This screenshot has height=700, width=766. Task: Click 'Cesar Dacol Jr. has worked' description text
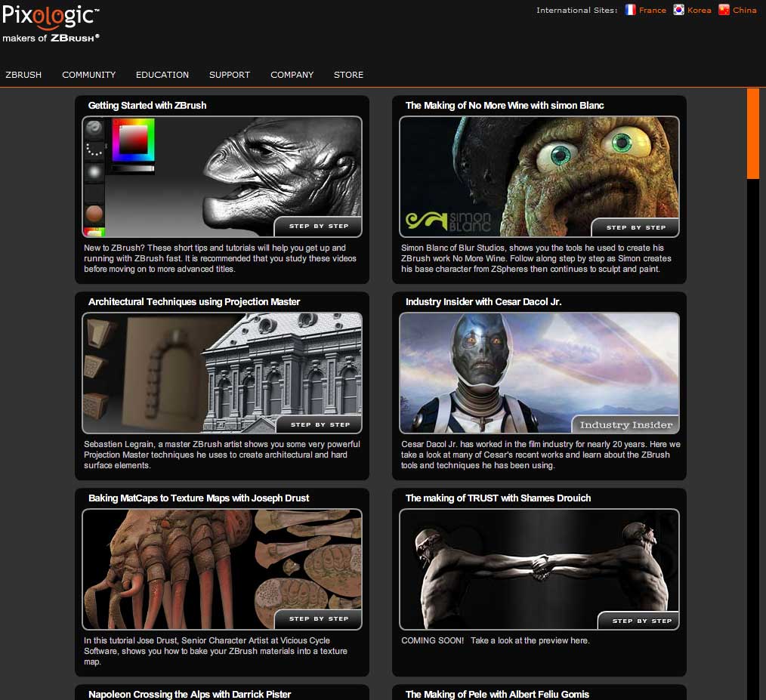tap(540, 455)
